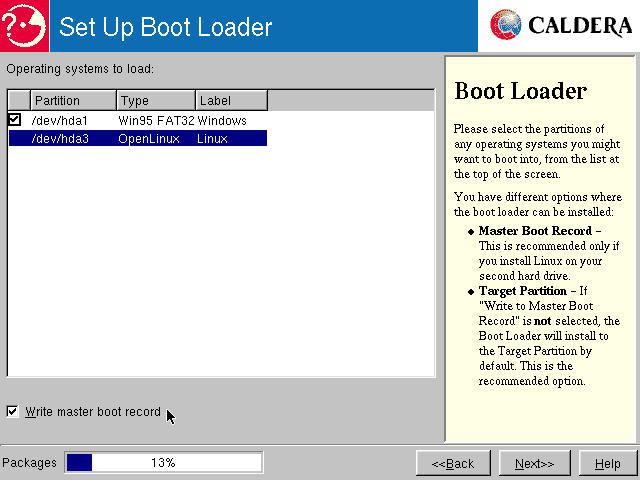Click the Boot Loader help panel heading
The image size is (640, 480).
tap(520, 91)
